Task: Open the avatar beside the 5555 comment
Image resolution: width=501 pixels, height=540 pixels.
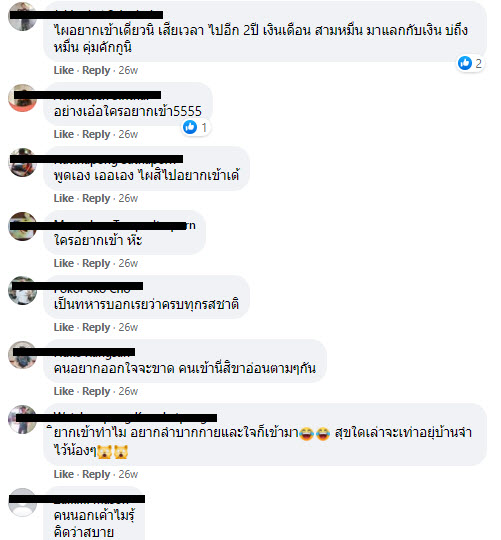Action: [x=22, y=98]
